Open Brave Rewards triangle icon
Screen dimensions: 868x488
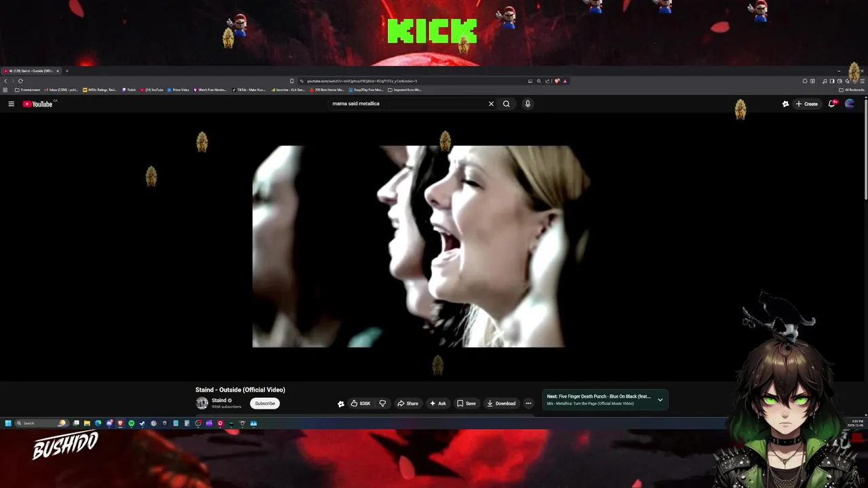point(565,81)
